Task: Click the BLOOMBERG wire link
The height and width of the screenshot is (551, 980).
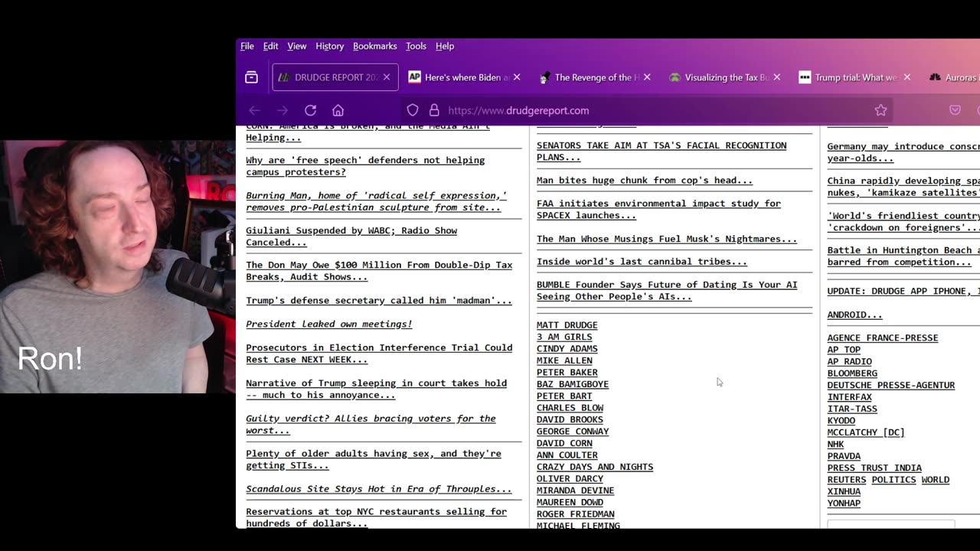Action: point(852,373)
